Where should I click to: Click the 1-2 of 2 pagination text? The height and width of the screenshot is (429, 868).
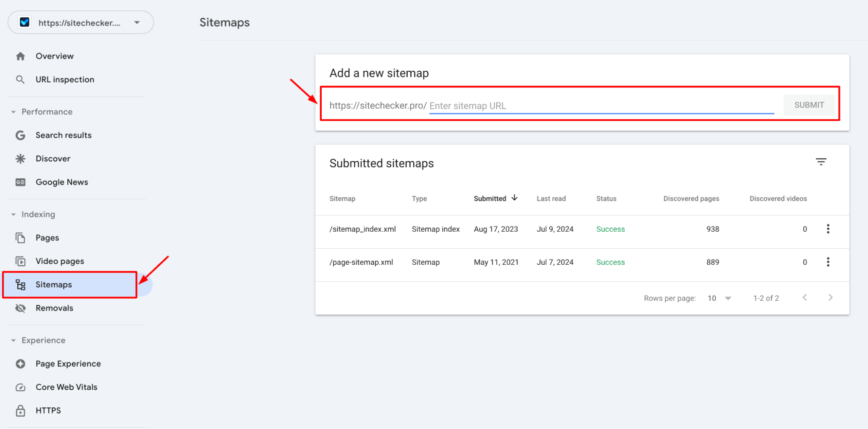tap(766, 298)
